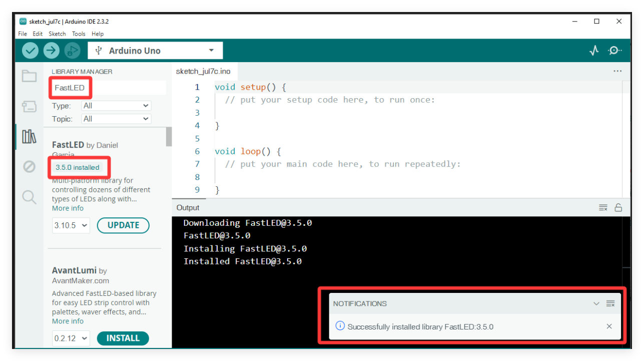Click the 3.5.0 installed badge
This screenshot has height=361, width=644.
point(78,167)
